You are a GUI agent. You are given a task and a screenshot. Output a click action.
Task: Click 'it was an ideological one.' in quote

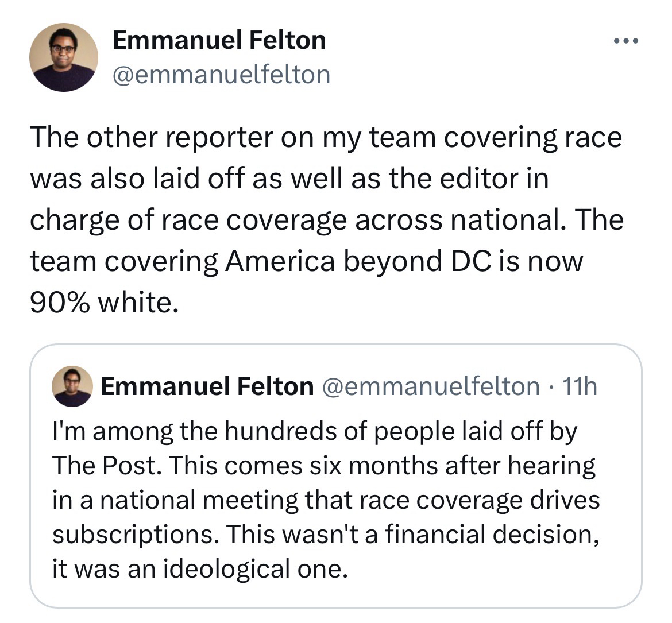199,568
